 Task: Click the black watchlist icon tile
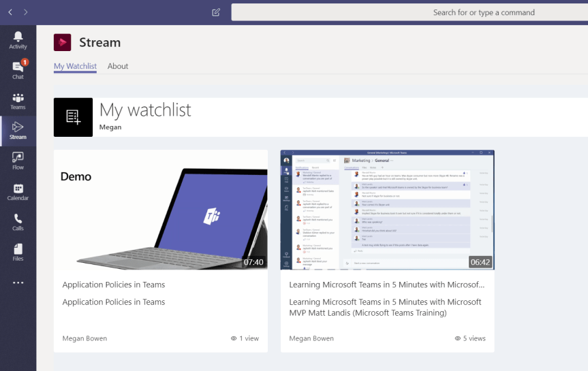click(73, 117)
